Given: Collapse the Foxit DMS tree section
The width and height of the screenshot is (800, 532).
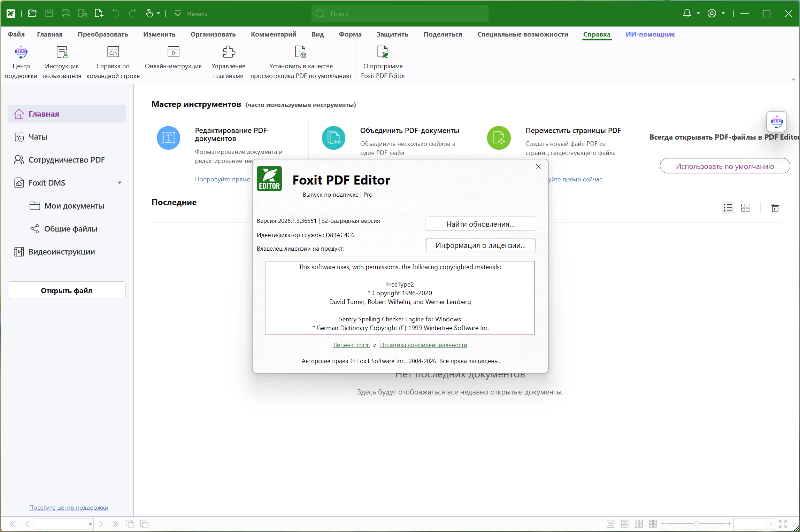Looking at the screenshot, I should point(120,183).
